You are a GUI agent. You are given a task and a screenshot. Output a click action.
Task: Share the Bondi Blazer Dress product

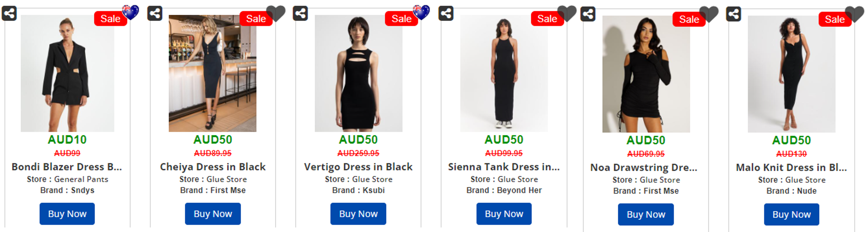pos(9,14)
